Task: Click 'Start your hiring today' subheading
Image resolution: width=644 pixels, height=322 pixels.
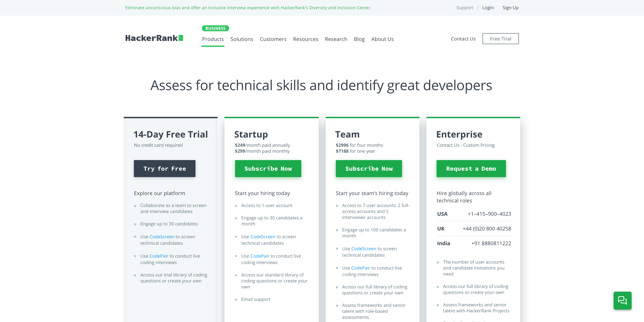Action: [262, 193]
